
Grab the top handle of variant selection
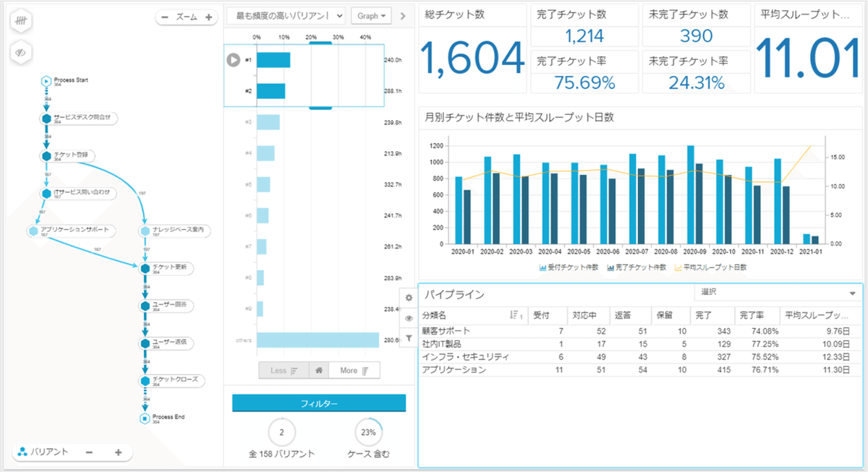[320, 43]
